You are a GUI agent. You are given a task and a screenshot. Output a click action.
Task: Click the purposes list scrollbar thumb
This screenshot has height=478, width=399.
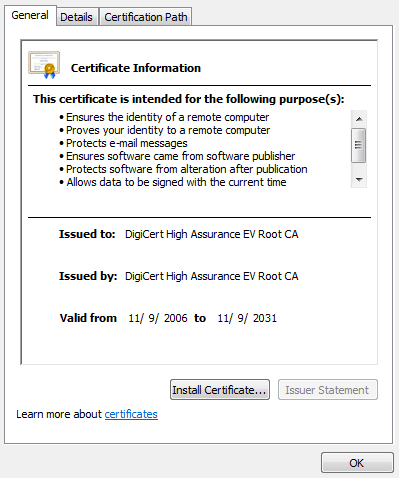(x=359, y=145)
